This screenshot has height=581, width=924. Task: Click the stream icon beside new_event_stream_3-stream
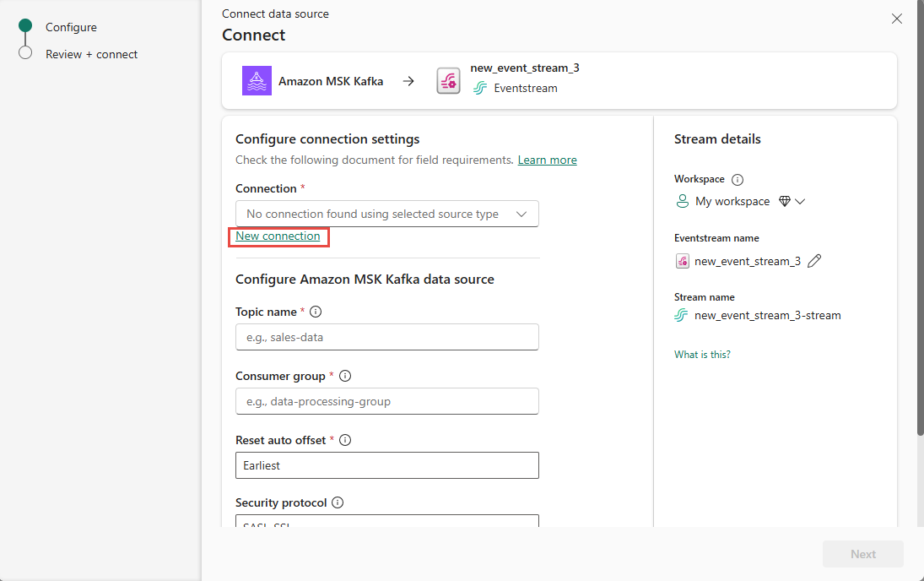(681, 316)
